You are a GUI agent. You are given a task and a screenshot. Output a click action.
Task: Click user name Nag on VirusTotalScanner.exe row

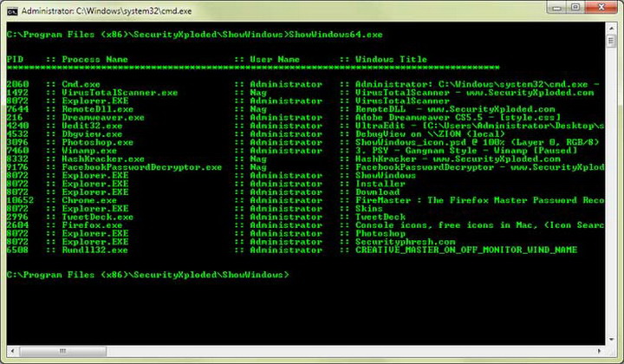[258, 93]
